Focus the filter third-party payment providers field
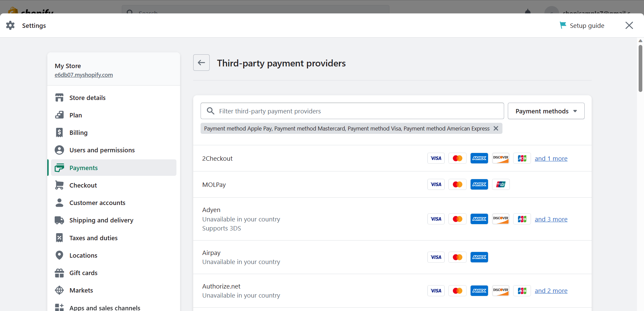 click(x=352, y=111)
